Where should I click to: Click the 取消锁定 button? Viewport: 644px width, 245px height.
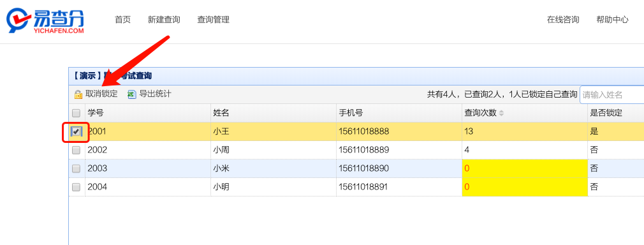[96, 94]
